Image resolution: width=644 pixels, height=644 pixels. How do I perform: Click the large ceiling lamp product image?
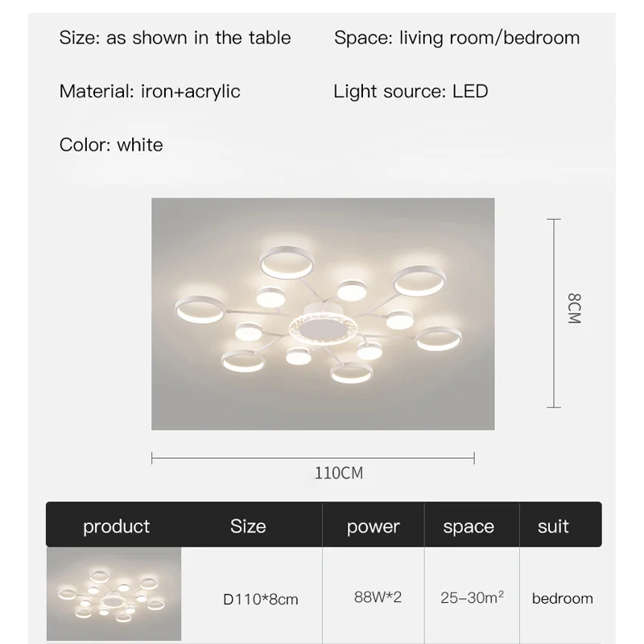[x=323, y=313]
